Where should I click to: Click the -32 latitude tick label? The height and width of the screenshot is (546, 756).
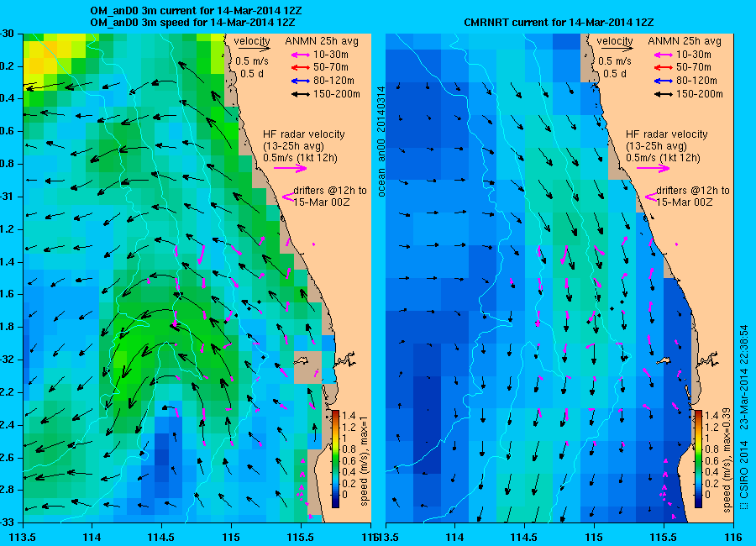click(x=6, y=360)
